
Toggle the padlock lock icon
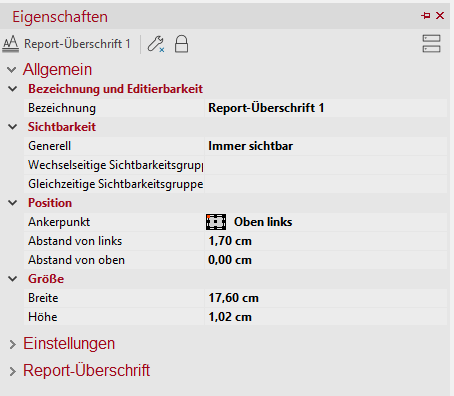(x=181, y=44)
